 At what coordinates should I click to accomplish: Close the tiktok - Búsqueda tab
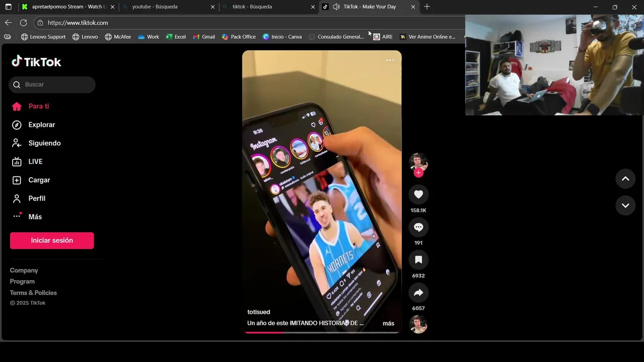click(x=313, y=7)
